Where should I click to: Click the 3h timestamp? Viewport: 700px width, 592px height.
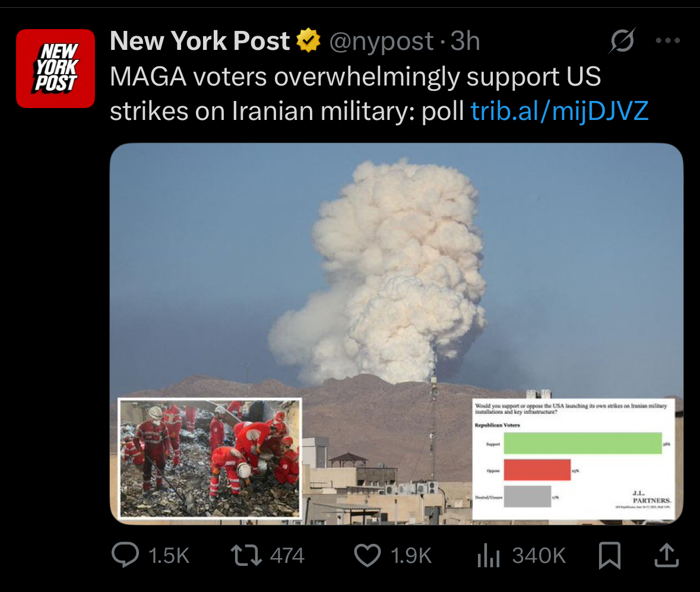pos(465,41)
